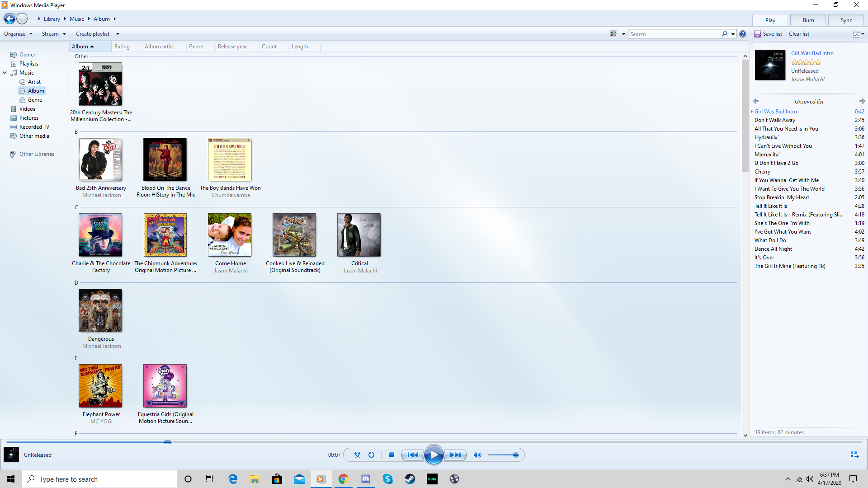Open Videos in the navigation pane
This screenshot has height=488, width=868.
click(x=27, y=109)
